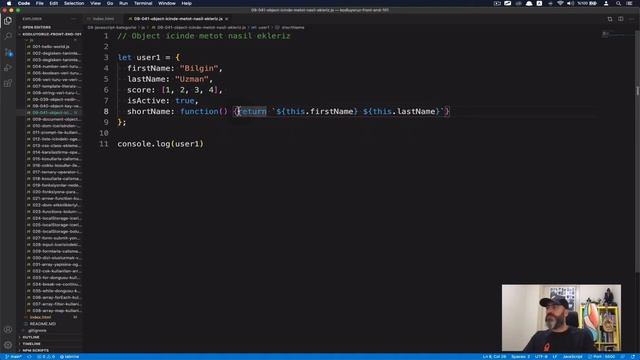Screen dimensions: 640x360
Task: Click the feedback icon in status bar
Action: click(x=623, y=357)
